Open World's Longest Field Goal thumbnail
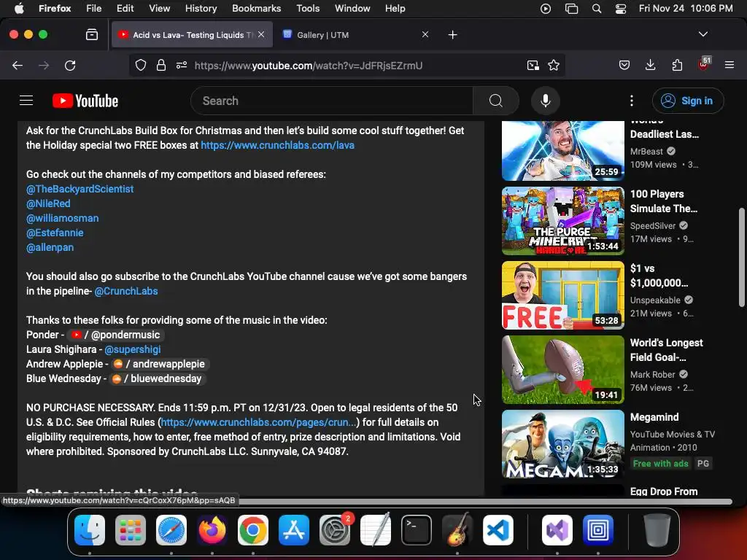747x560 pixels. 562,370
